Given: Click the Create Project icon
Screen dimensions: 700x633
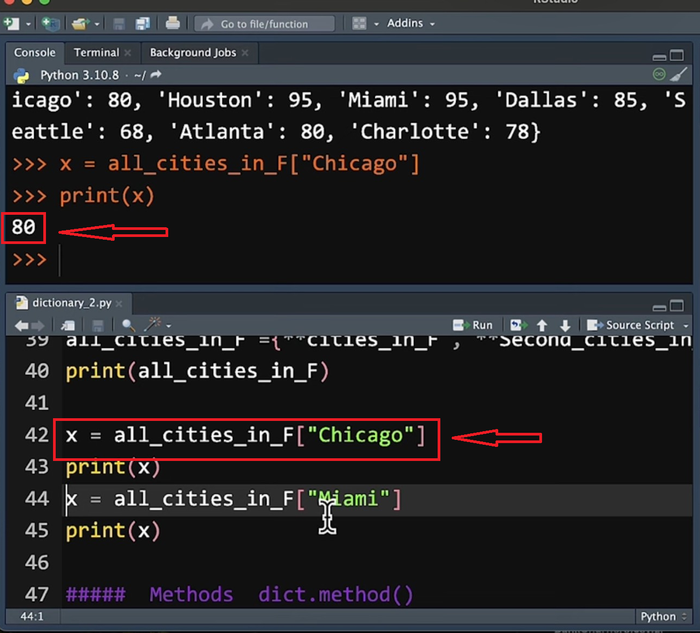Looking at the screenshot, I should click(49, 23).
